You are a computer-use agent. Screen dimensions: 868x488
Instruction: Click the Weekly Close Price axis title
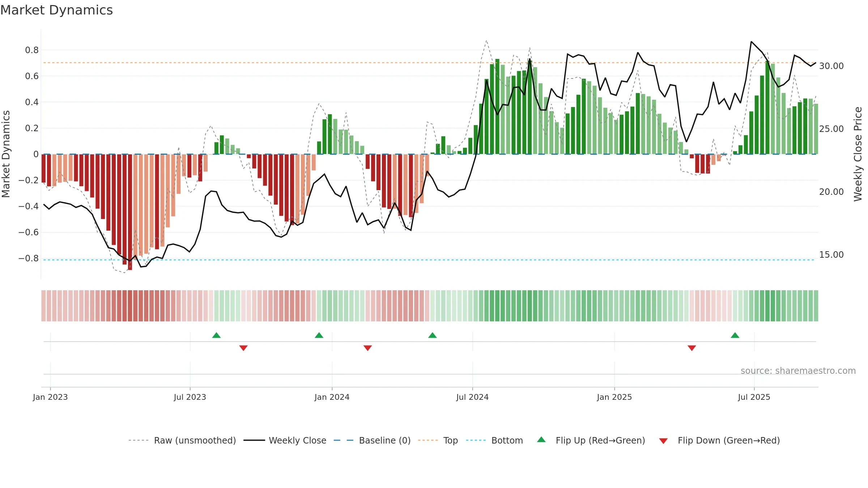858,154
